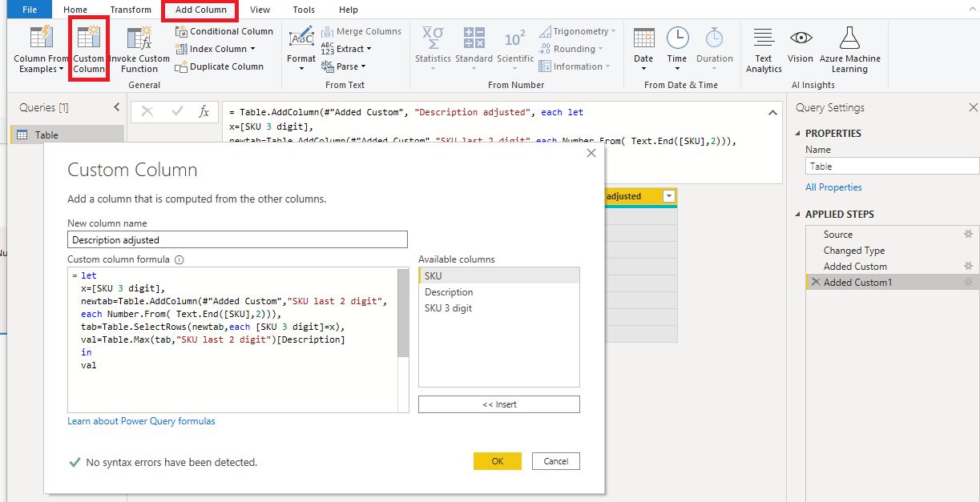Cancel the formula bar edit
This screenshot has height=502, width=980.
(x=147, y=112)
